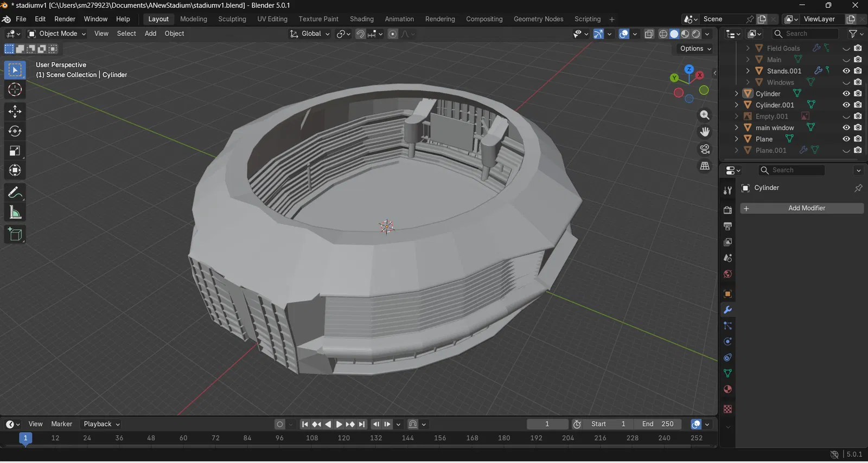Toggle visibility of main window object
Image resolution: width=868 pixels, height=463 pixels.
click(846, 128)
